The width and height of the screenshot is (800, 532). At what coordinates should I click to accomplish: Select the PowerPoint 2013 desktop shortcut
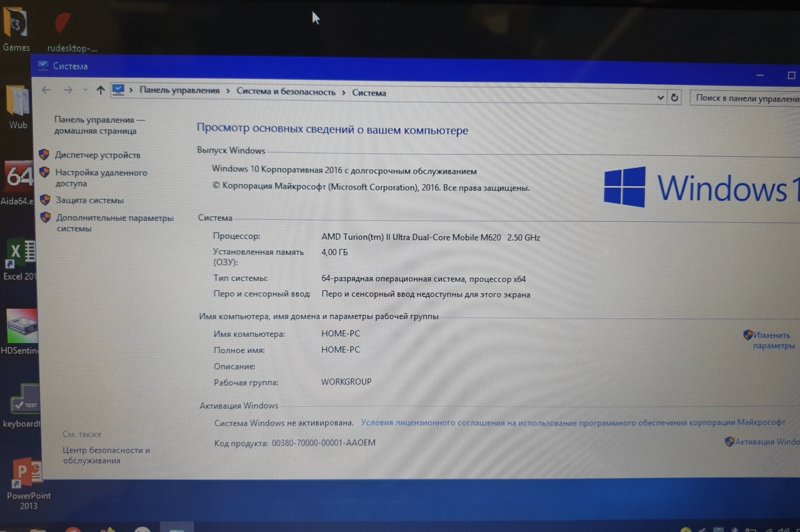[28, 484]
